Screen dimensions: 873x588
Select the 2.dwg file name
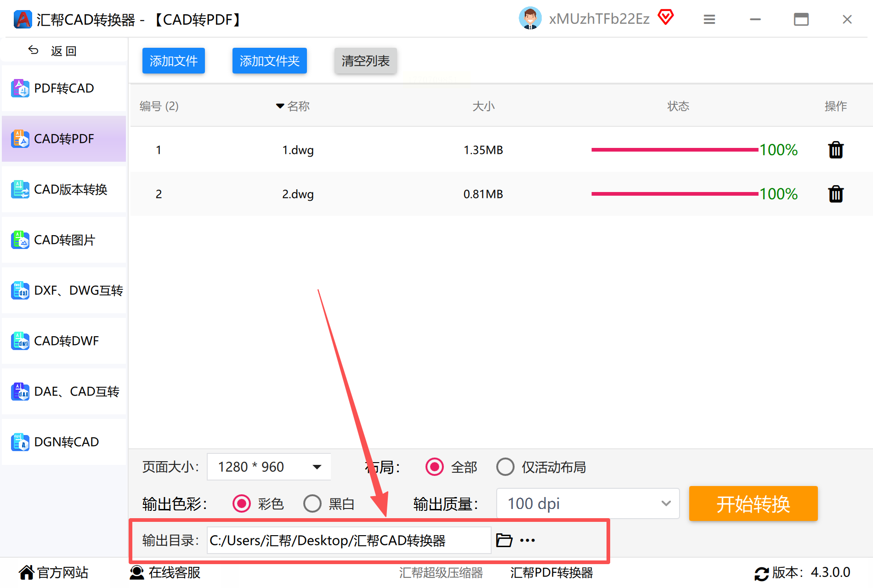pos(298,194)
